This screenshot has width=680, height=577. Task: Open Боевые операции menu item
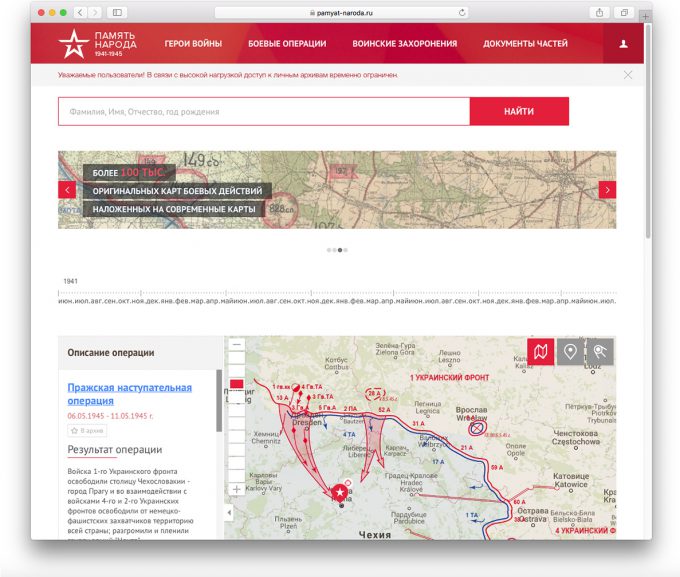pyautogui.click(x=287, y=44)
